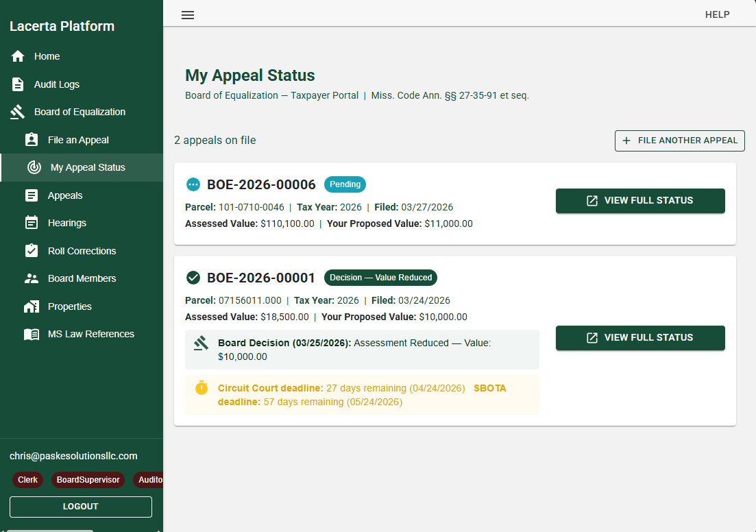The width and height of the screenshot is (756, 532).
Task: Click the Pending status badge
Action: click(x=345, y=184)
